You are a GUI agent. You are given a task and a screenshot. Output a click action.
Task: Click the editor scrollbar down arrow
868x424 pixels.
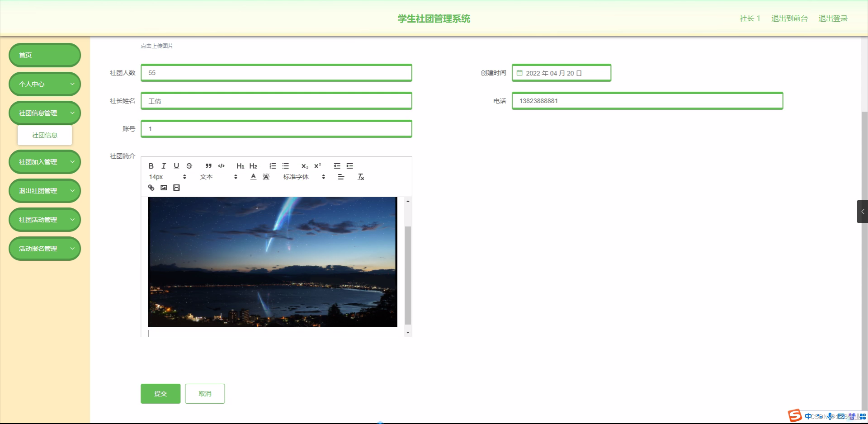click(x=408, y=333)
